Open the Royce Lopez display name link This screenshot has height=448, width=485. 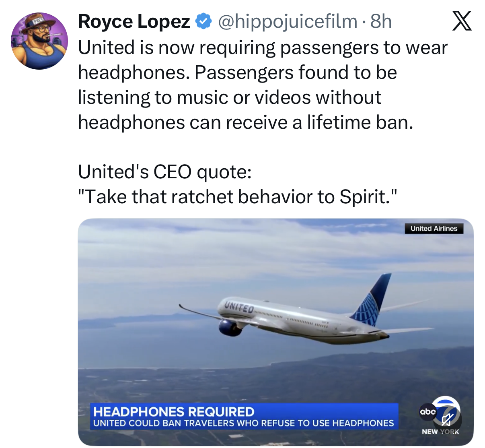click(x=134, y=21)
